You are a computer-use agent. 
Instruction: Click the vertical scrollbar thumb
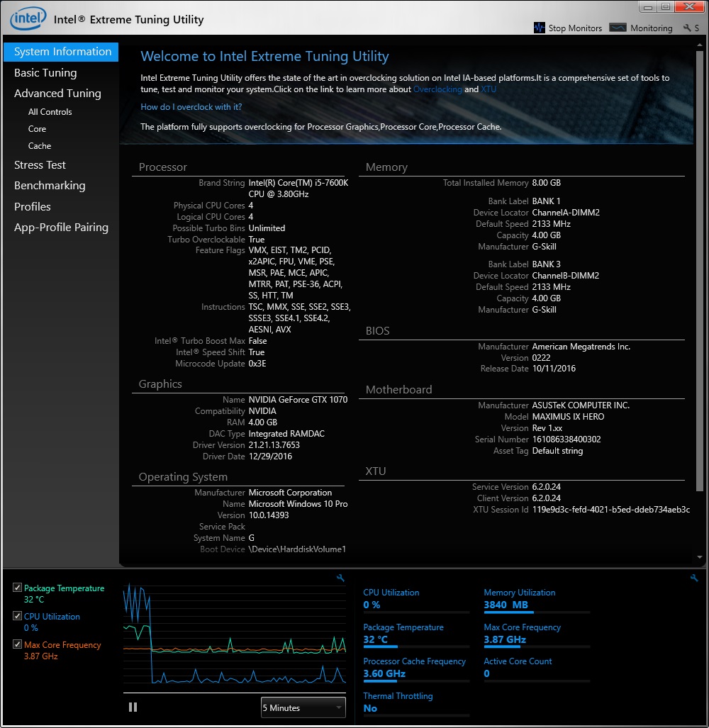tap(700, 271)
